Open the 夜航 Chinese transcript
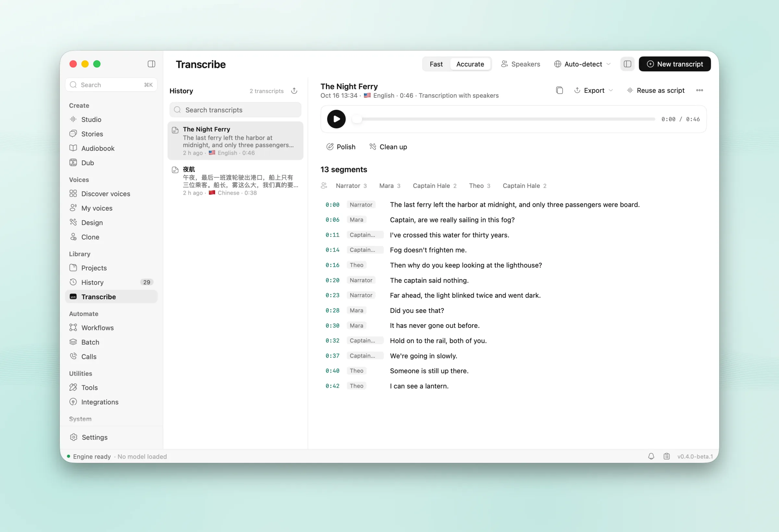 tap(235, 181)
